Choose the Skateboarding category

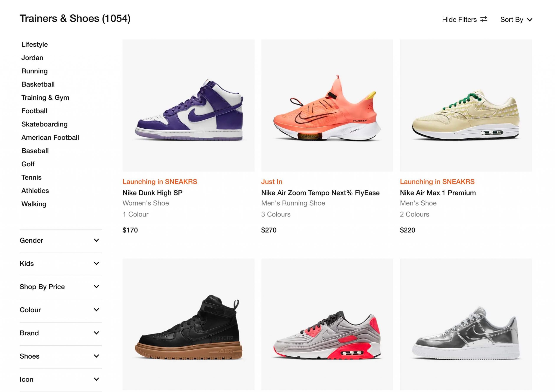point(44,124)
